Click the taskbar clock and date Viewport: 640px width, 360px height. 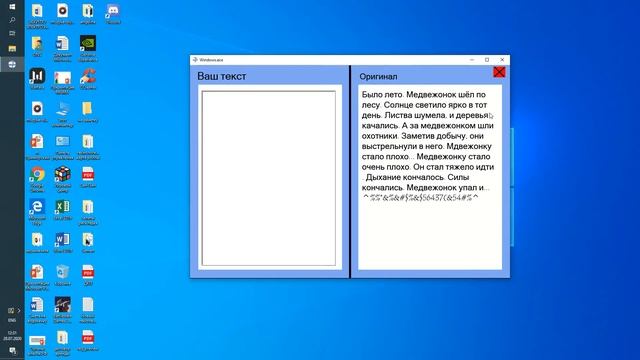(x=12, y=336)
